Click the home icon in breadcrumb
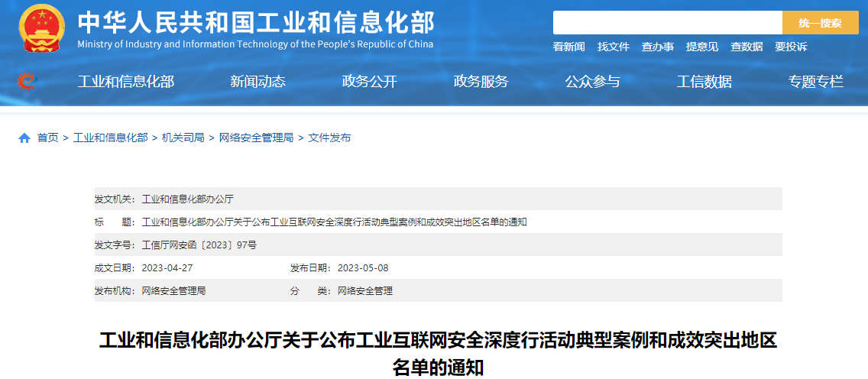The width and height of the screenshot is (868, 379). [x=24, y=138]
